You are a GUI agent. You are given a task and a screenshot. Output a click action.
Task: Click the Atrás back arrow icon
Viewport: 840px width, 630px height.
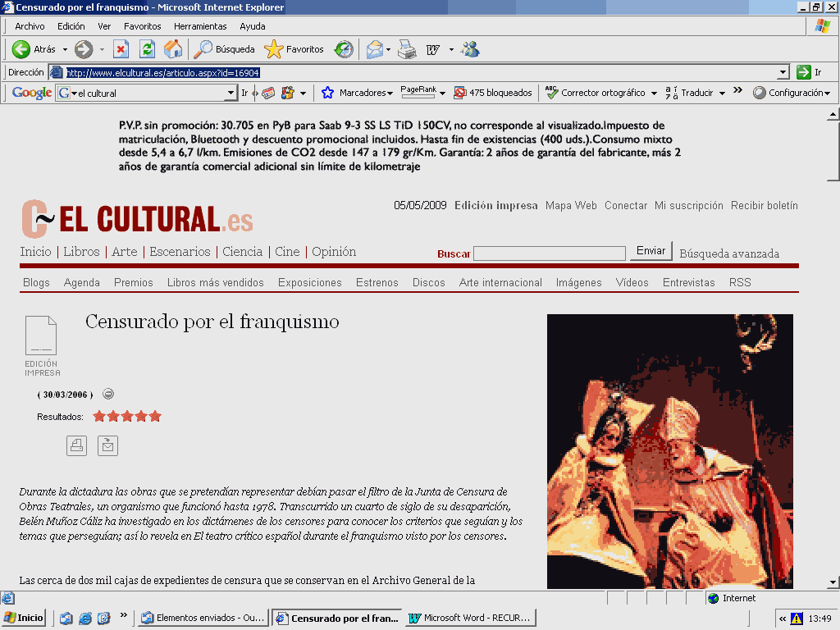pos(21,49)
